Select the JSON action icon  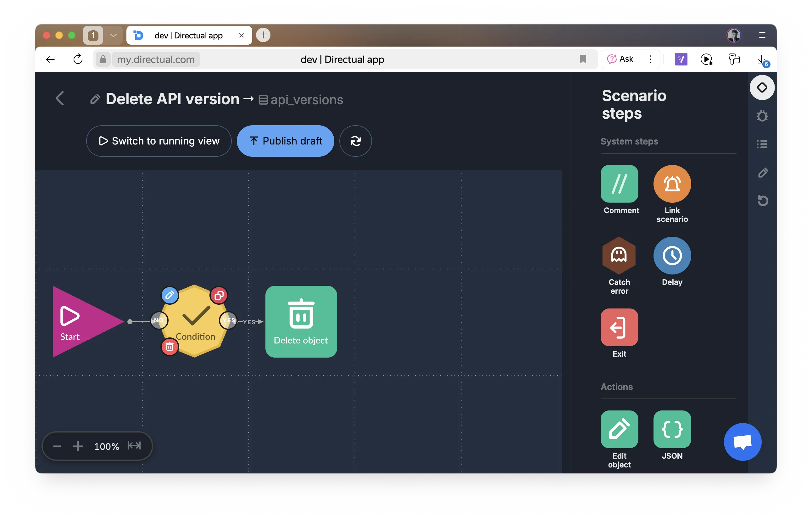672,429
